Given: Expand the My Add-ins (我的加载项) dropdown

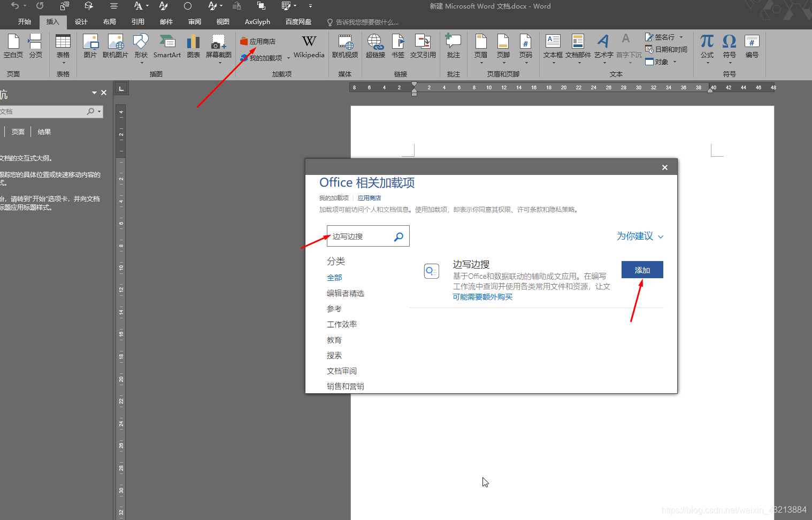Looking at the screenshot, I should [288, 58].
